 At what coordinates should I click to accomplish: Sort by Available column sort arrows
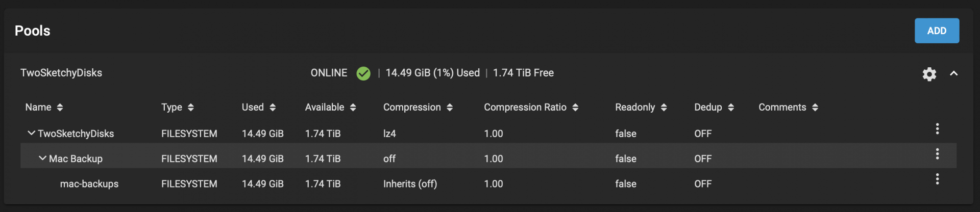click(353, 107)
